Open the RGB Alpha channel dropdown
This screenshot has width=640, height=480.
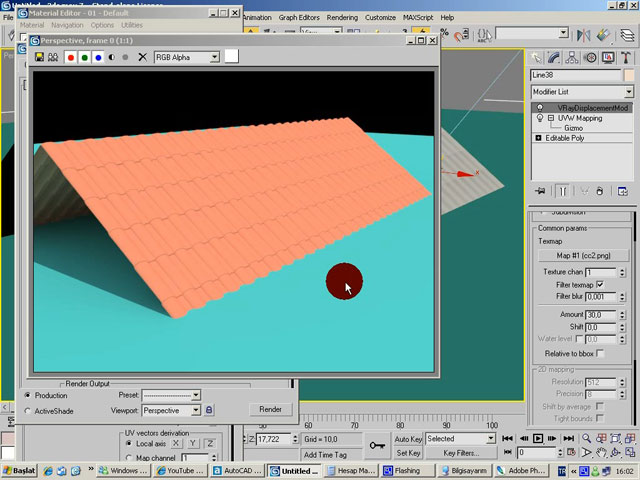click(x=186, y=57)
